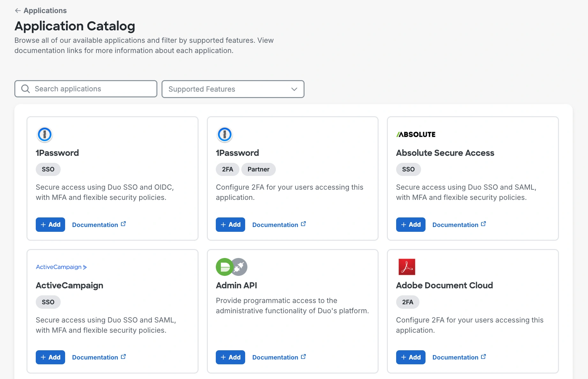The image size is (588, 379).
Task: Click the Admin API plug icon
Action: click(x=239, y=267)
